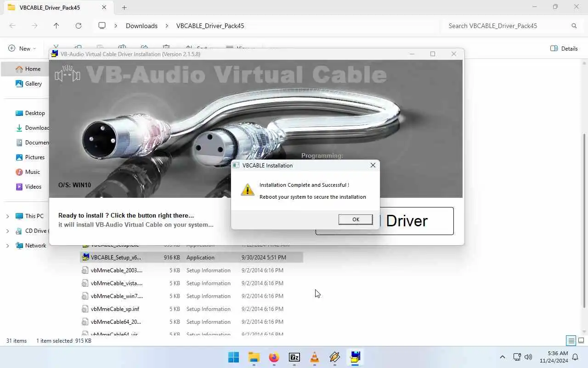Select the vbMmeCable_win7... file
588x368 pixels.
coord(192,296)
